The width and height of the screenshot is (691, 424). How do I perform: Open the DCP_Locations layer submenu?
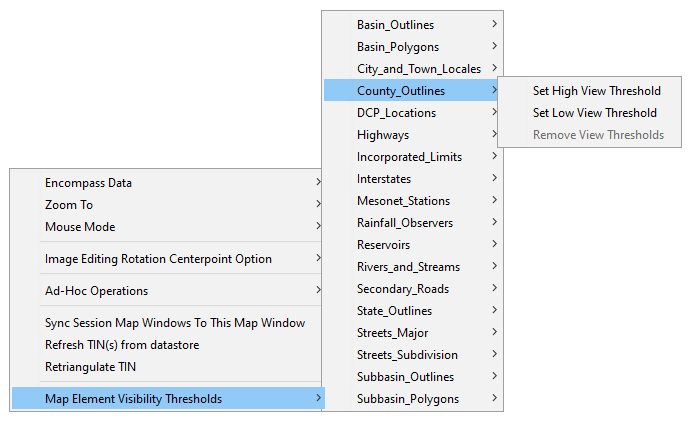(396, 113)
